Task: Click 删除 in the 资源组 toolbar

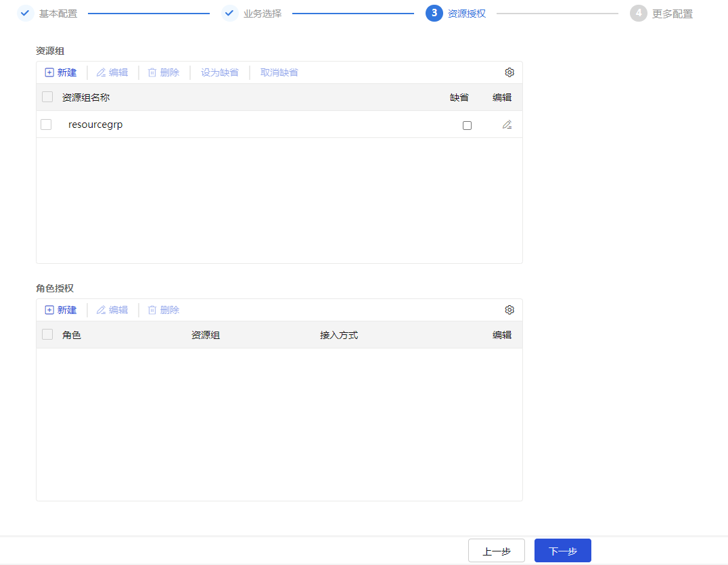Action: pyautogui.click(x=164, y=72)
